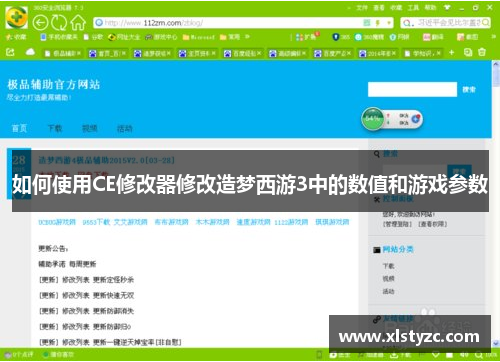Switch to the 学知识 browser tab
This screenshot has width=500, height=362.
tap(422, 53)
